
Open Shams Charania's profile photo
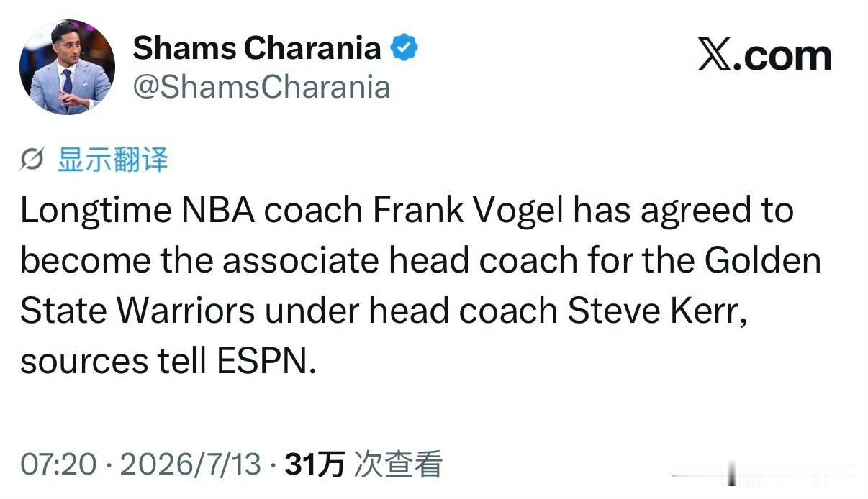coord(66,67)
